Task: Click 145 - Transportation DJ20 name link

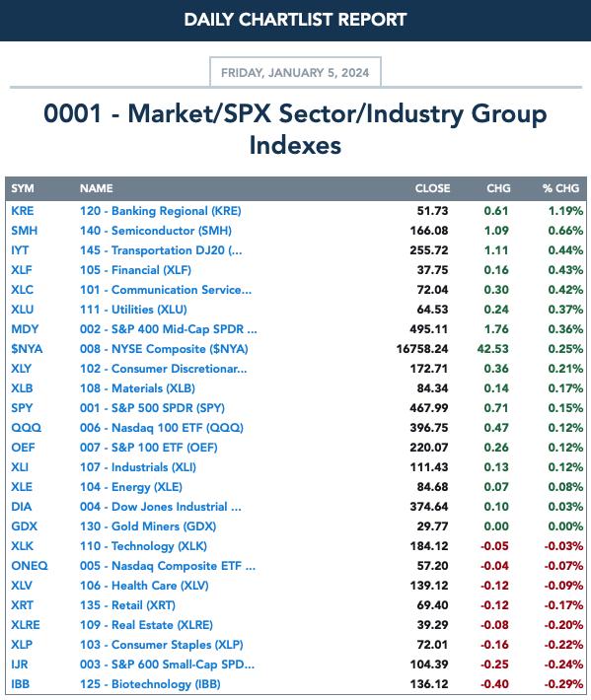Action: 161,250
